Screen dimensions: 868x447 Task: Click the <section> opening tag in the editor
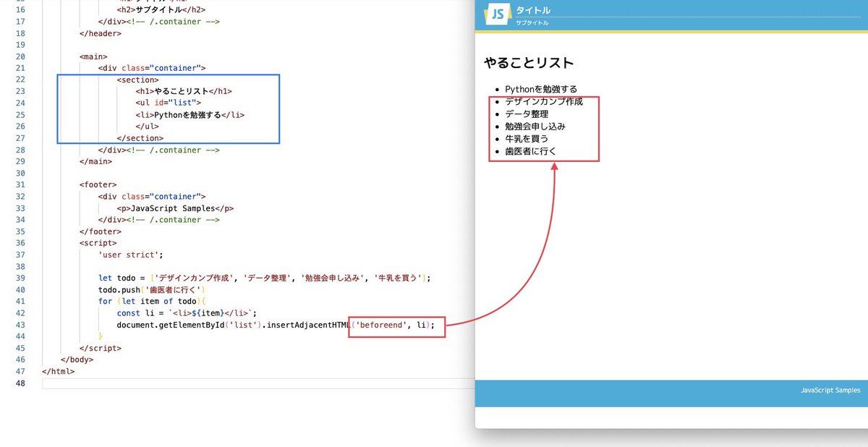tap(137, 80)
